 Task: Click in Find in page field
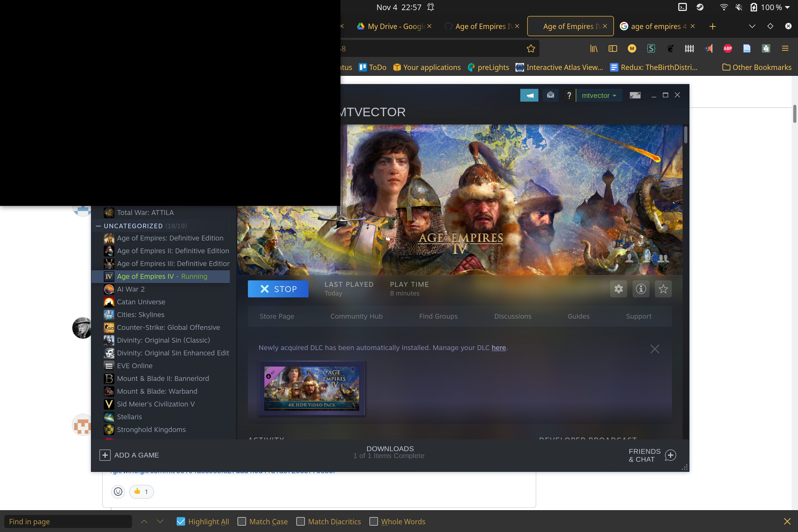[68, 521]
